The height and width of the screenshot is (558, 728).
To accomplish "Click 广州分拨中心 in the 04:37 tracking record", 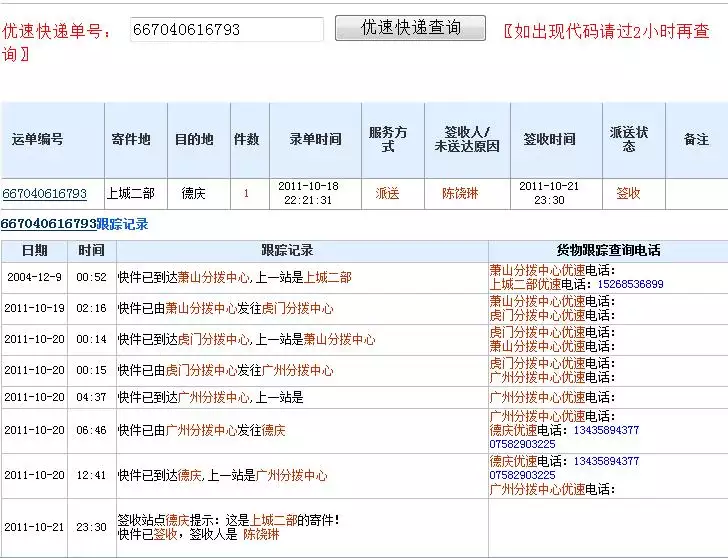I will pyautogui.click(x=214, y=397).
